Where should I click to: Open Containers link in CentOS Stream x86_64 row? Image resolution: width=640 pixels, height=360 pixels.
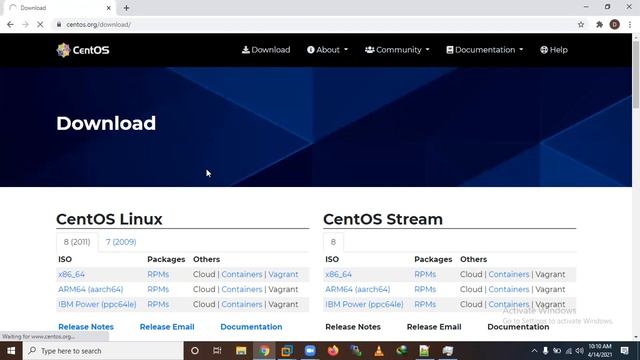point(509,274)
